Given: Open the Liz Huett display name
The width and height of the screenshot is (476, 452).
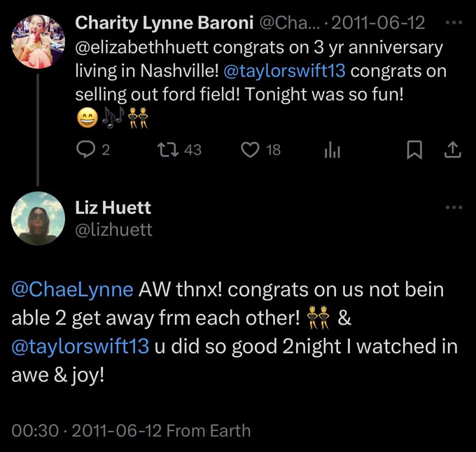Looking at the screenshot, I should 113,208.
